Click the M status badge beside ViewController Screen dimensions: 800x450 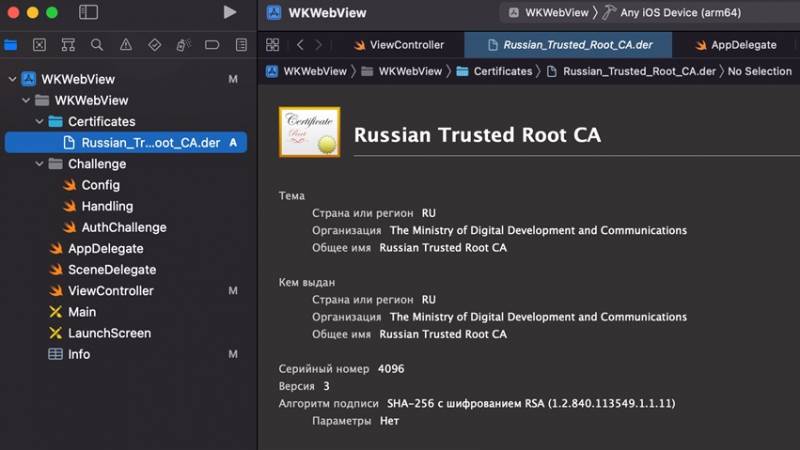233,291
